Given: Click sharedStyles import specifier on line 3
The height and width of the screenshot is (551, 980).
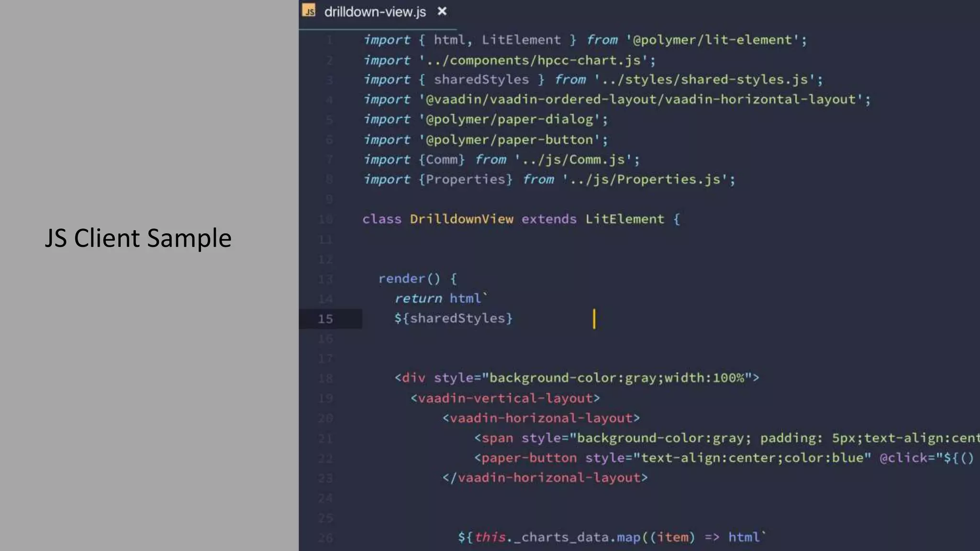Looking at the screenshot, I should pyautogui.click(x=481, y=80).
